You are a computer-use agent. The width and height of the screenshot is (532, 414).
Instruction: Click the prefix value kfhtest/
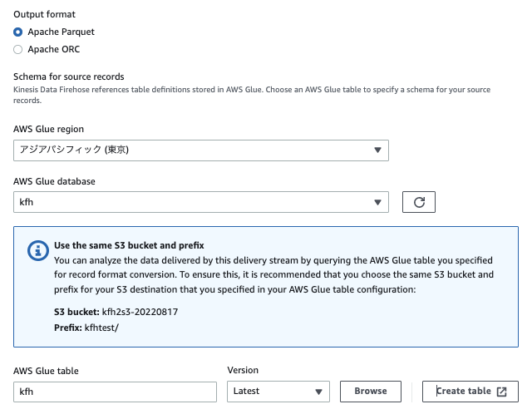(x=101, y=328)
